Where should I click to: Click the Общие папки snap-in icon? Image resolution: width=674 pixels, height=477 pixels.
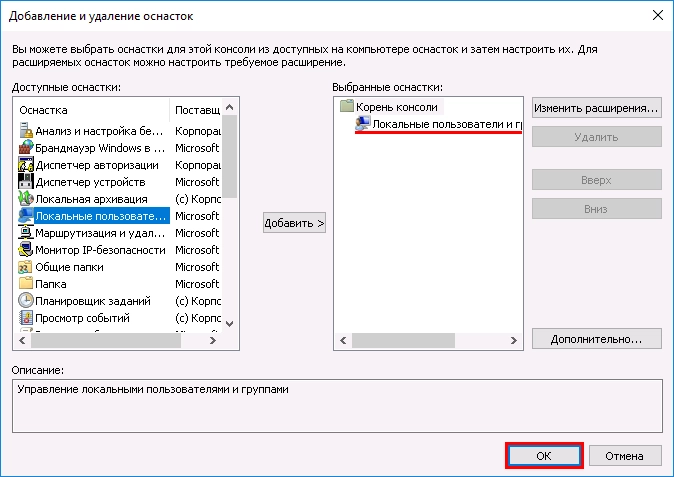(26, 267)
